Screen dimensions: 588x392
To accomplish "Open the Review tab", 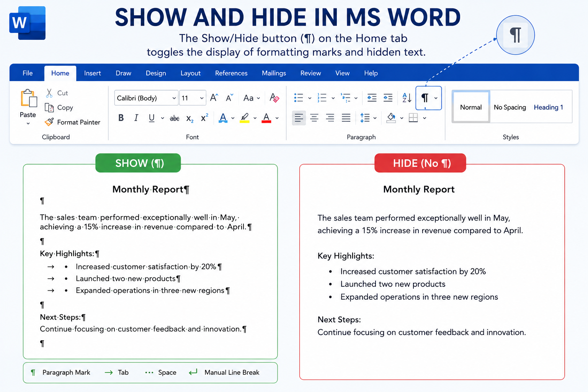I will [310, 73].
